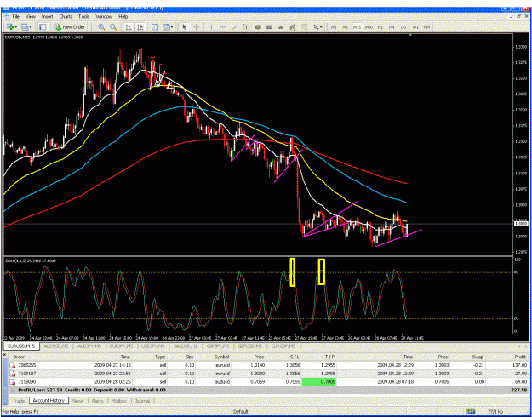Viewport: 532px width, 417px height.
Task: Toggle the Market Watch panel icon
Action: [43, 27]
